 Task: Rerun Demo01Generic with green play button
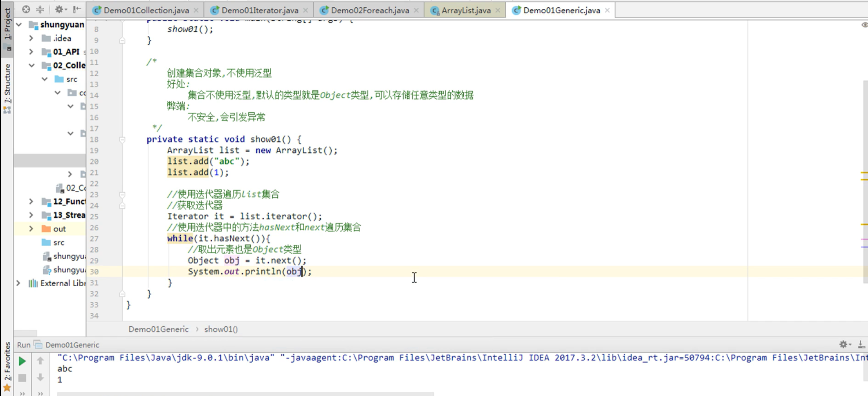pos(22,361)
